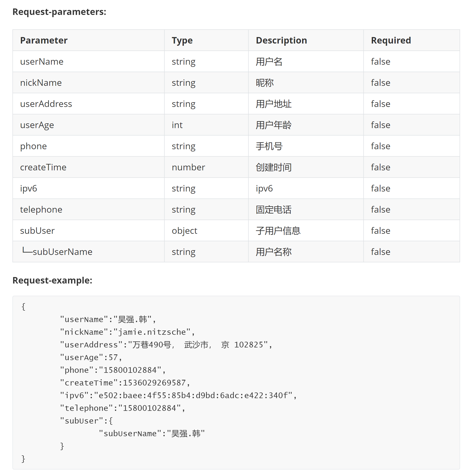The height and width of the screenshot is (476, 476).
Task: Click the Type column header
Action: tap(182, 40)
